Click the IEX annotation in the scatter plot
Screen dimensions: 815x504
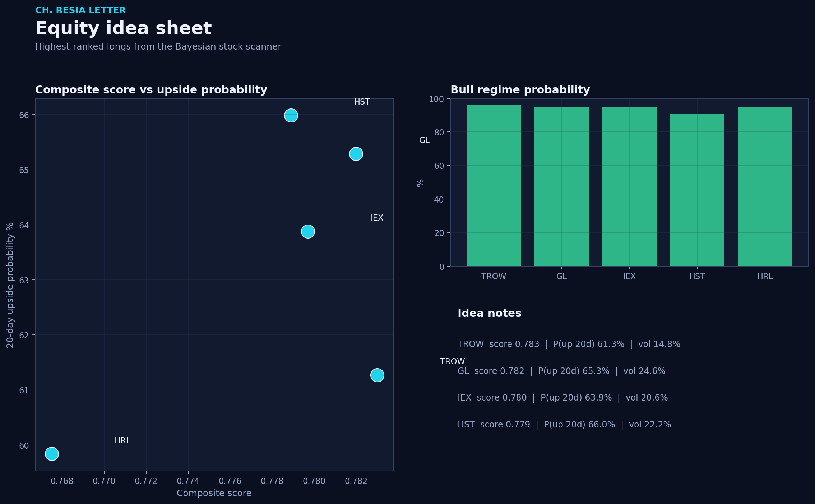tap(377, 218)
